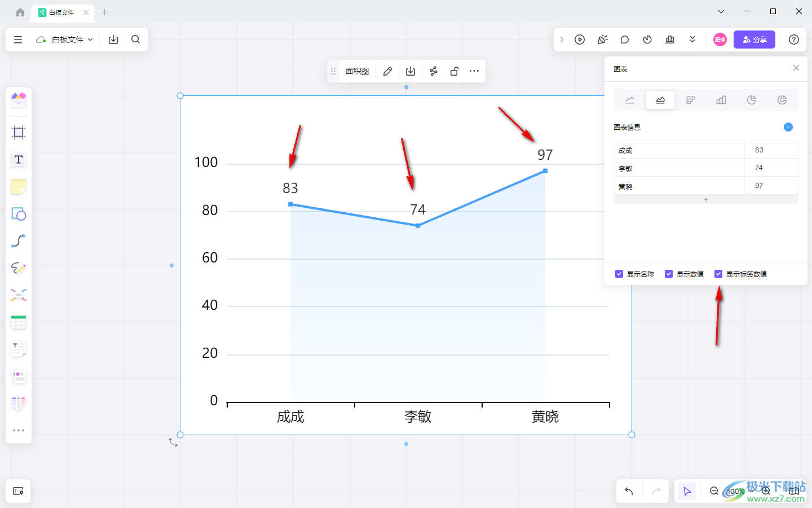Click the style settings icon in chart toolbar
The image size is (812, 508).
click(x=433, y=71)
